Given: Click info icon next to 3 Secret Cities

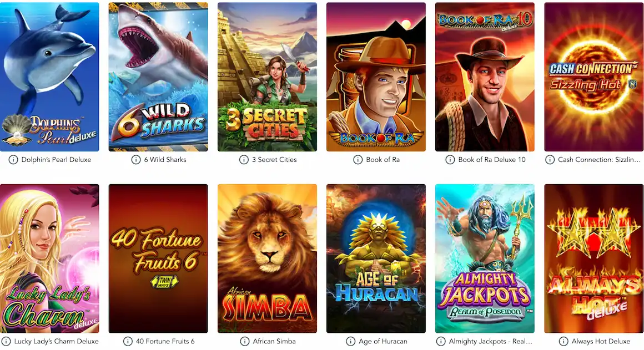Looking at the screenshot, I should (x=244, y=160).
